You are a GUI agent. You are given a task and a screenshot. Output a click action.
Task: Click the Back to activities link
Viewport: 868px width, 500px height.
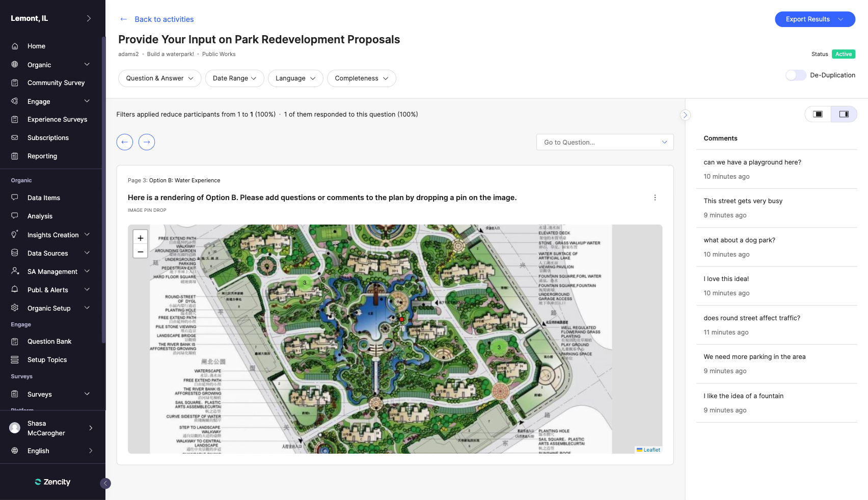click(x=164, y=19)
